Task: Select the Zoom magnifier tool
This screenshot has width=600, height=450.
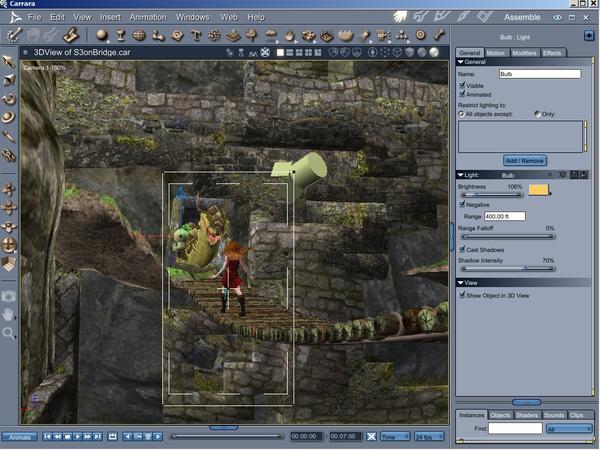Action: pyautogui.click(x=8, y=333)
